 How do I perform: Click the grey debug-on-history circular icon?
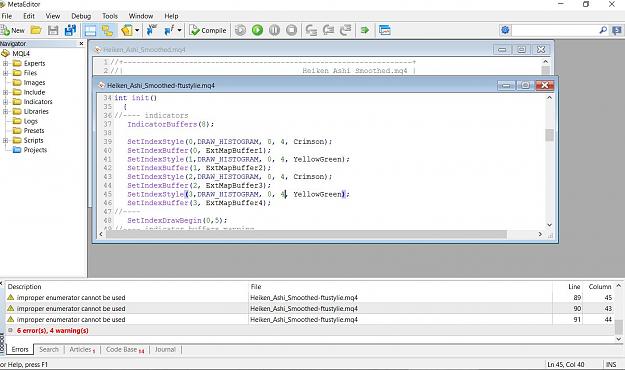(x=240, y=30)
